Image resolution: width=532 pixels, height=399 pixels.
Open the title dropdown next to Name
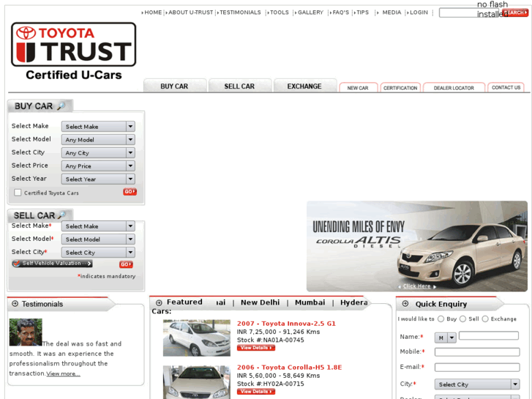pos(445,338)
